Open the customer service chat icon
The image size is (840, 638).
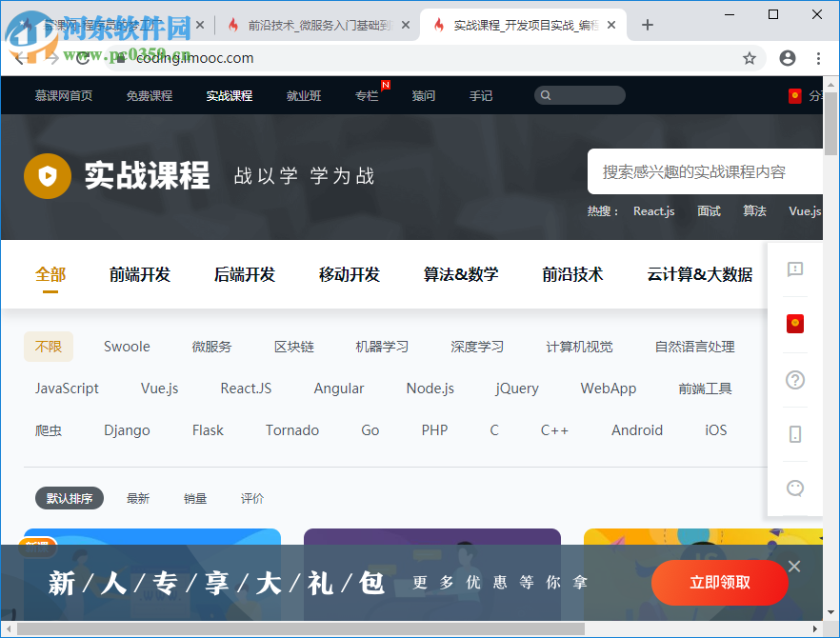pyautogui.click(x=794, y=488)
